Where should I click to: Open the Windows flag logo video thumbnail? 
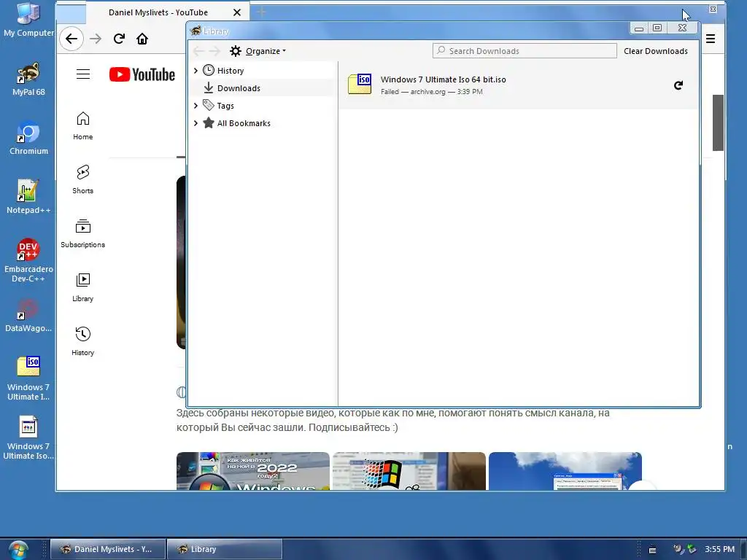point(409,471)
